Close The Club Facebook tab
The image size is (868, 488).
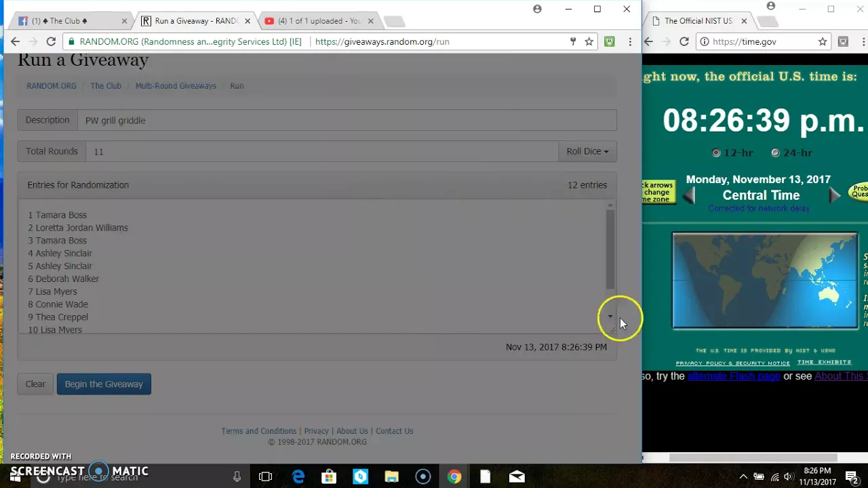[124, 21]
